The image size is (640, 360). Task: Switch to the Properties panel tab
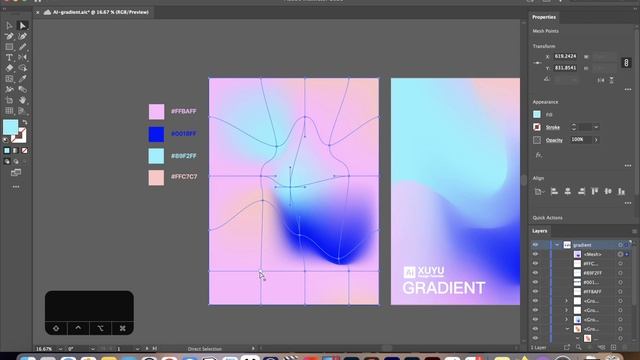pyautogui.click(x=544, y=17)
